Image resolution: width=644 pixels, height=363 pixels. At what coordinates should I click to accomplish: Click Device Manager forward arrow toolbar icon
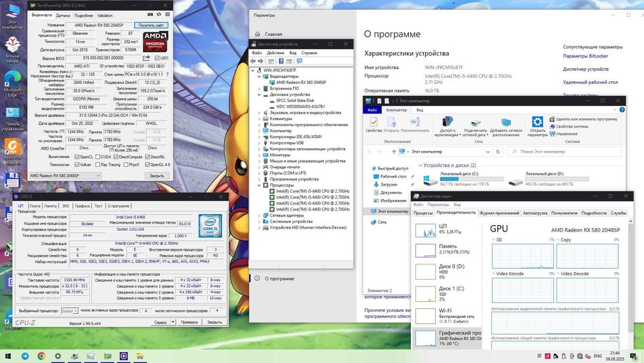point(260,61)
